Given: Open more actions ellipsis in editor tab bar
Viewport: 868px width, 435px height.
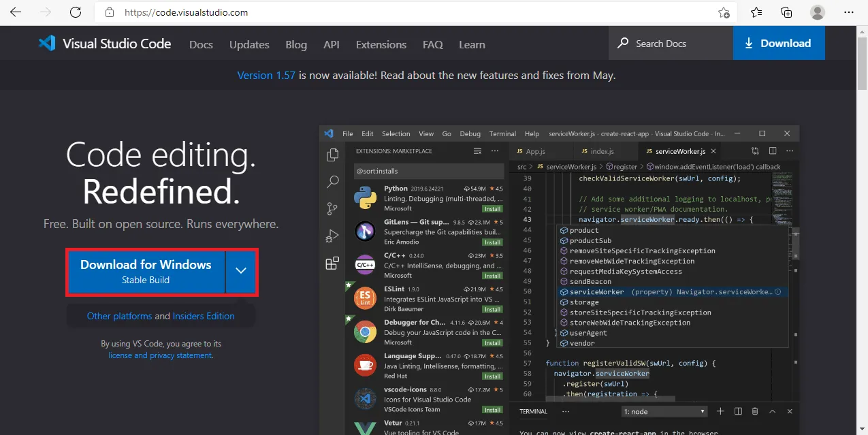Looking at the screenshot, I should [790, 151].
